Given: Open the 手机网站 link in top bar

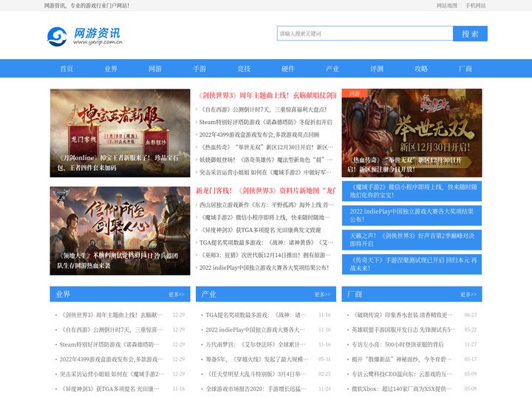Looking at the screenshot, I should [x=476, y=5].
